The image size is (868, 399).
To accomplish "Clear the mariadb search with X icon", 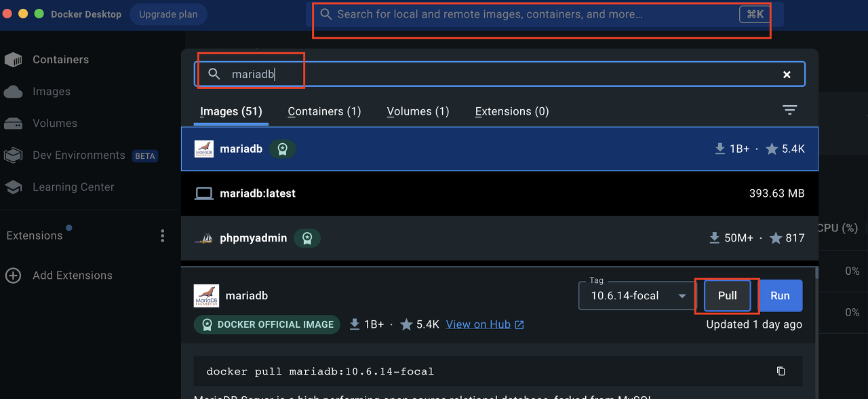I will [x=787, y=75].
